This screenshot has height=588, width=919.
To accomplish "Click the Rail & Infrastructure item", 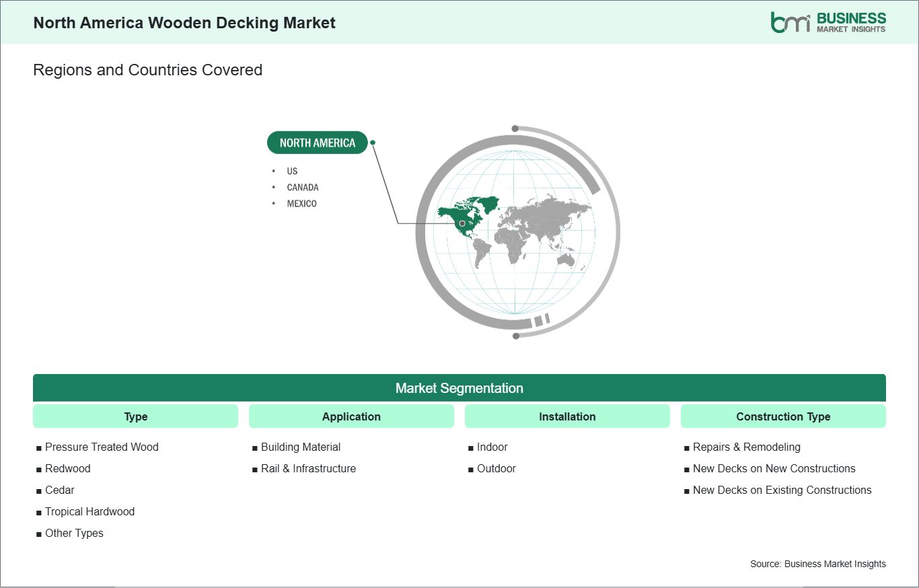I will (308, 468).
